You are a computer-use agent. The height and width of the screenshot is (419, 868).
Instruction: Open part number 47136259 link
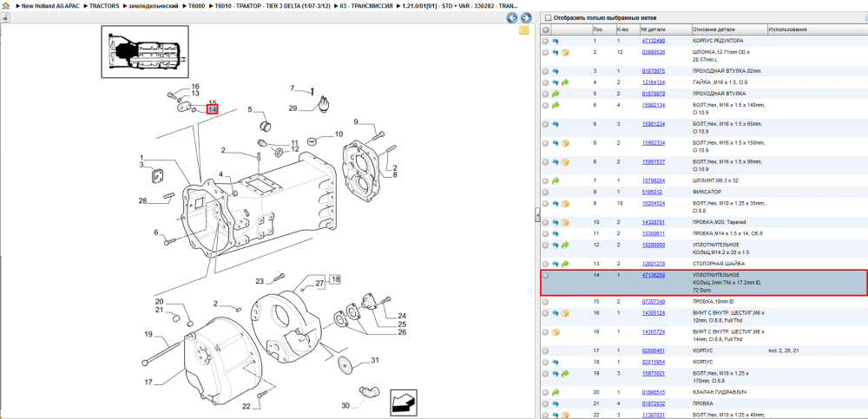coord(654,274)
